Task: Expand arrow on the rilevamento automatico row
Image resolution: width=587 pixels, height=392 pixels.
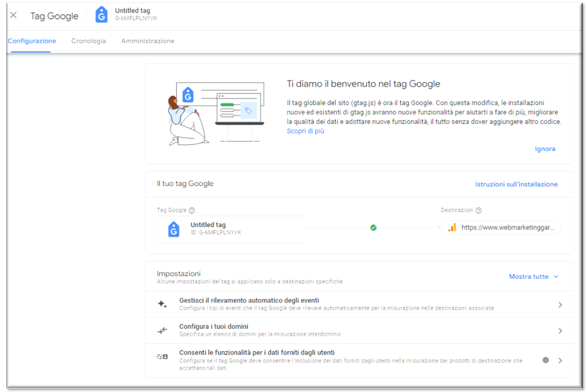Action: [560, 305]
